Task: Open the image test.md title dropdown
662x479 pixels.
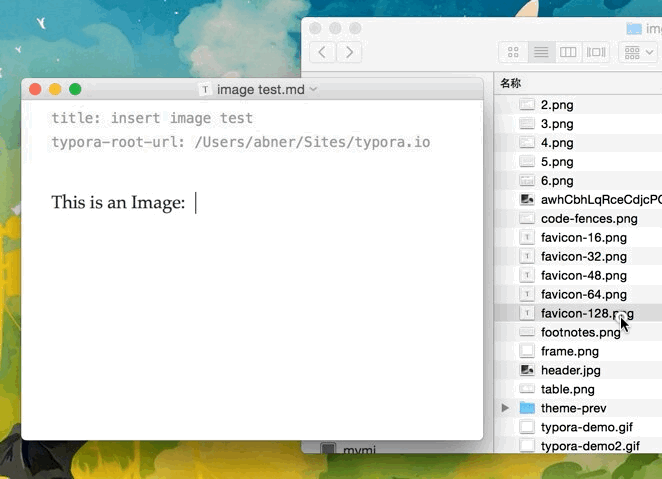Action: [x=313, y=89]
